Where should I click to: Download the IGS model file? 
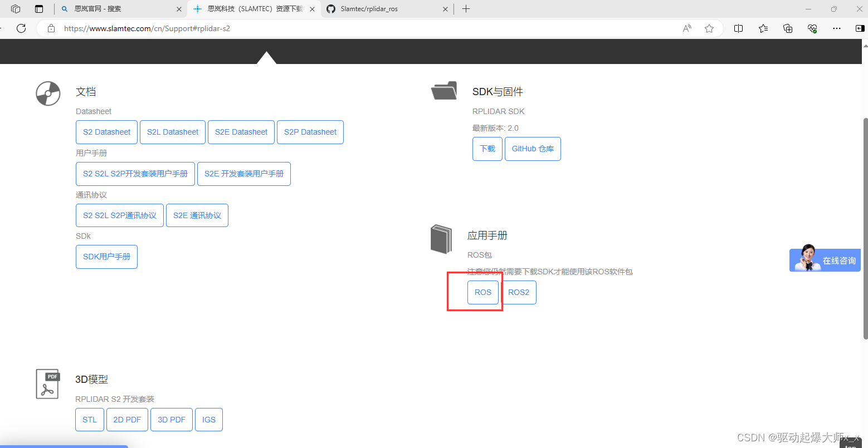pos(209,420)
